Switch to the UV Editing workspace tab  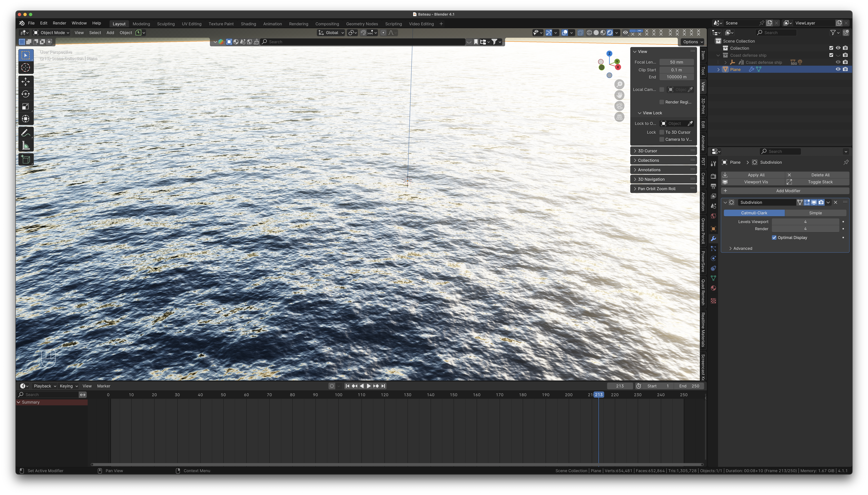tap(192, 24)
